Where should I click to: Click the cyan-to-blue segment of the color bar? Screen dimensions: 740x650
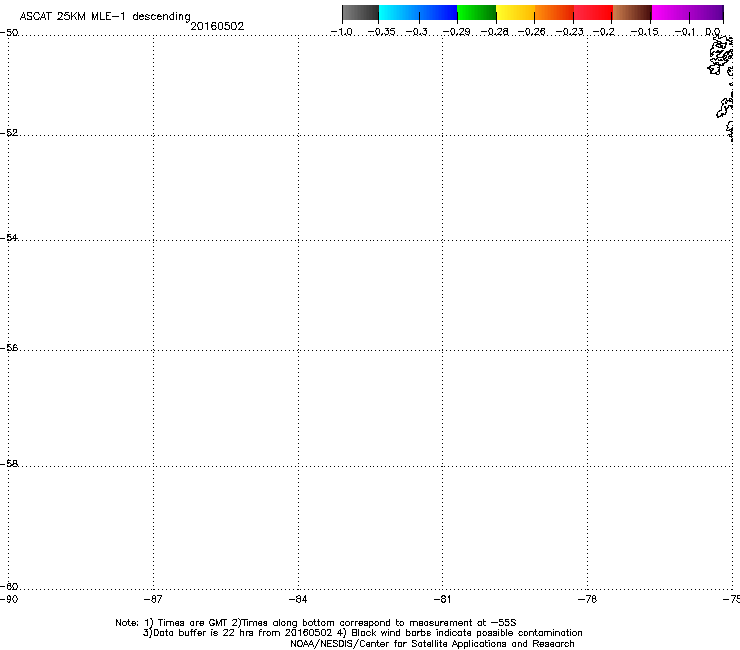[x=418, y=12]
